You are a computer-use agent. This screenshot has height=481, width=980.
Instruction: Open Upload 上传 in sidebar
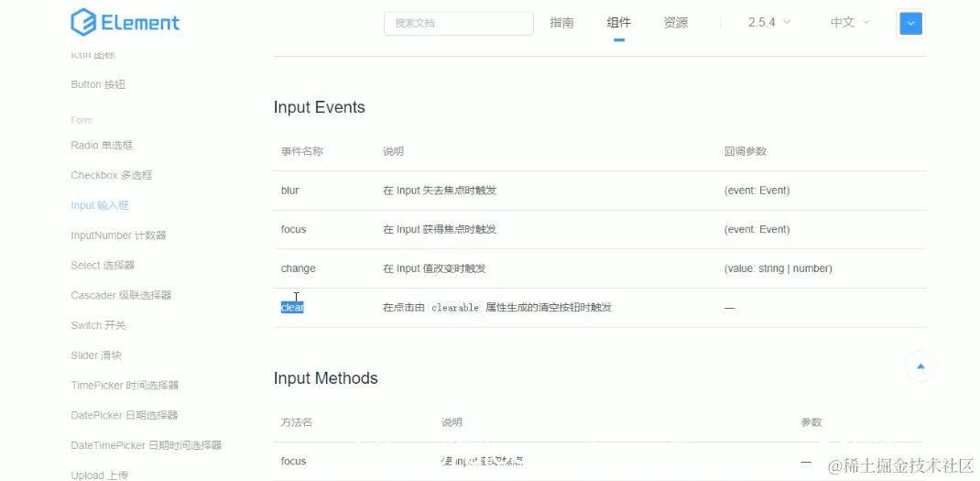pos(100,476)
